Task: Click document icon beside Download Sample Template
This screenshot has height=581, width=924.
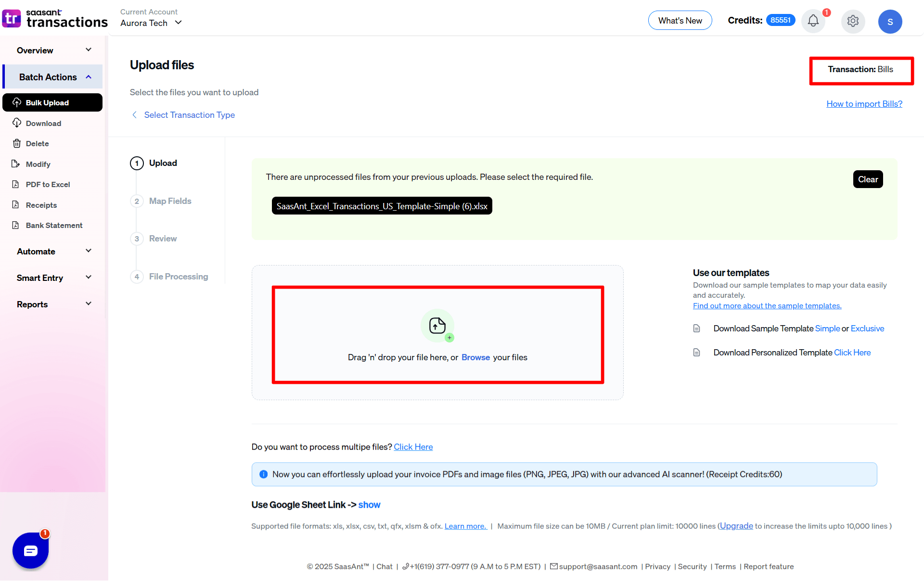Action: click(696, 328)
